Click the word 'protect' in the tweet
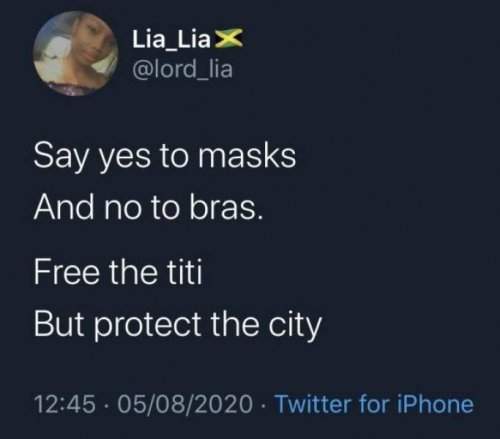The image size is (500, 439). click(148, 325)
